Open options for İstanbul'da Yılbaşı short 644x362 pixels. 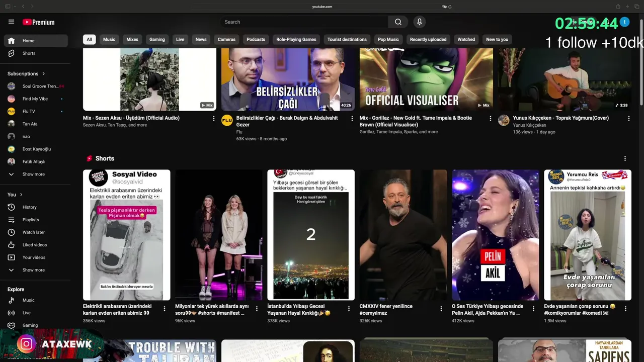349,309
